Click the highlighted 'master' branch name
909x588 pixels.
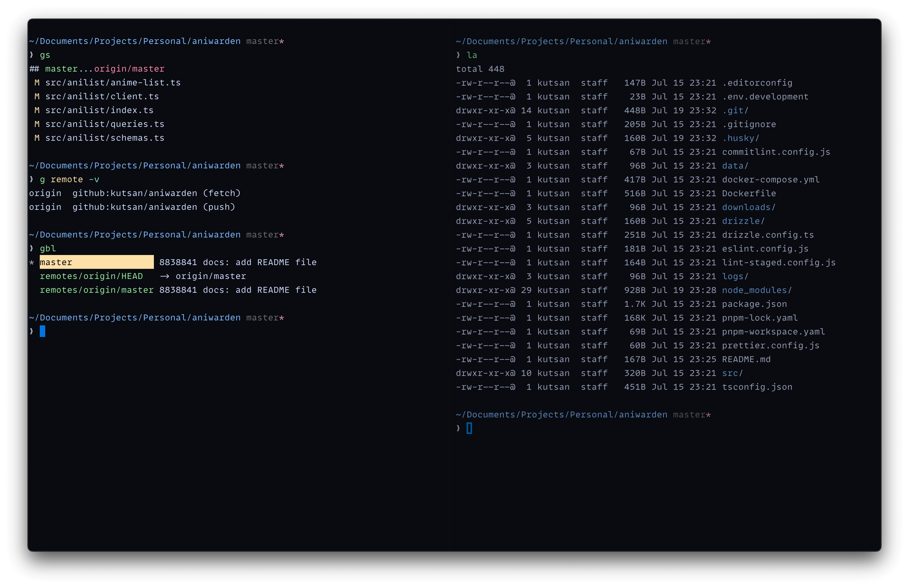[56, 262]
